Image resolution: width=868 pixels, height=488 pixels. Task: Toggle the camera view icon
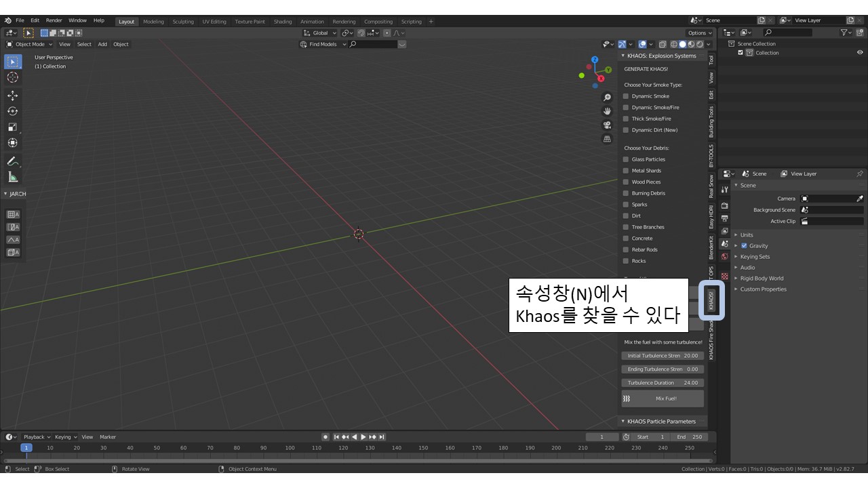coord(607,125)
